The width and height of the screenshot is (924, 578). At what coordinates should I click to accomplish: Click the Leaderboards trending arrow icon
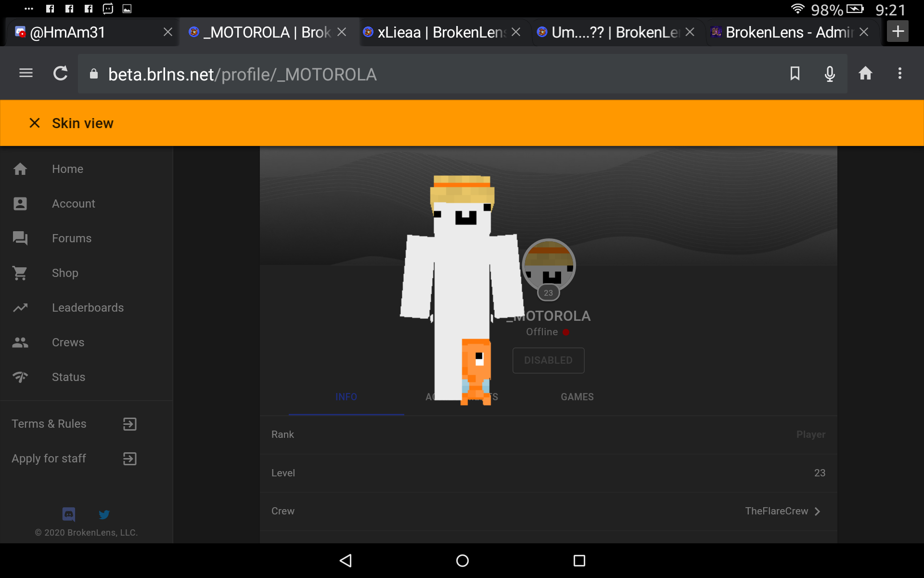click(x=20, y=308)
